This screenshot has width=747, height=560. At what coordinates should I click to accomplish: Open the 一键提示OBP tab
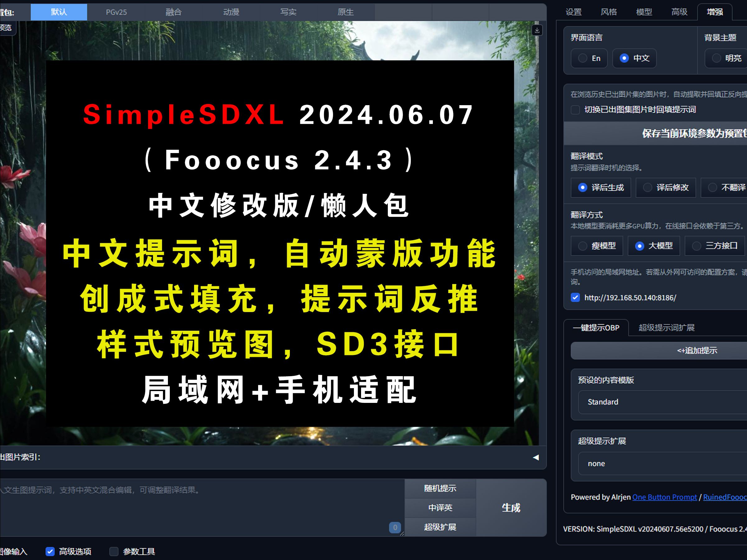[x=596, y=328]
